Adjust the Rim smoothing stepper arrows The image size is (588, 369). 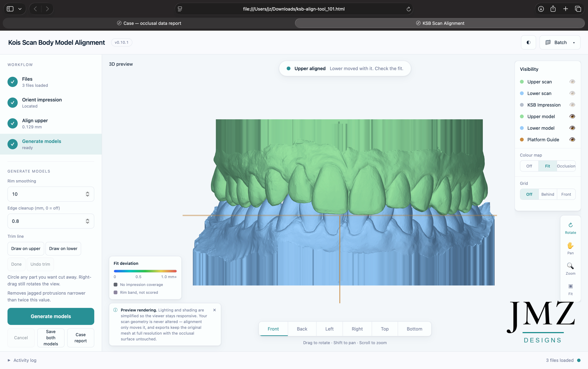[87, 194]
